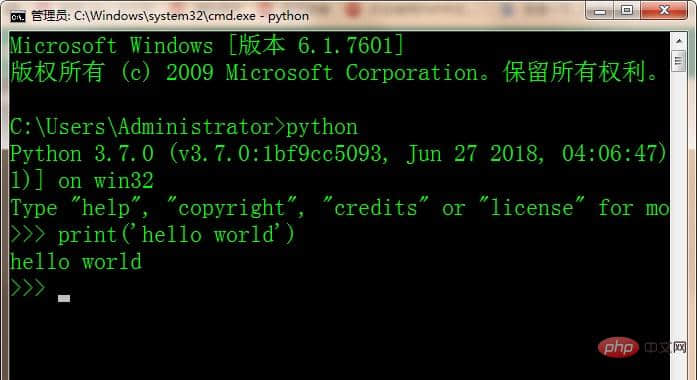Click the vertical scrollbar thumb
Viewport: 697px width, 380px height.
point(678,61)
